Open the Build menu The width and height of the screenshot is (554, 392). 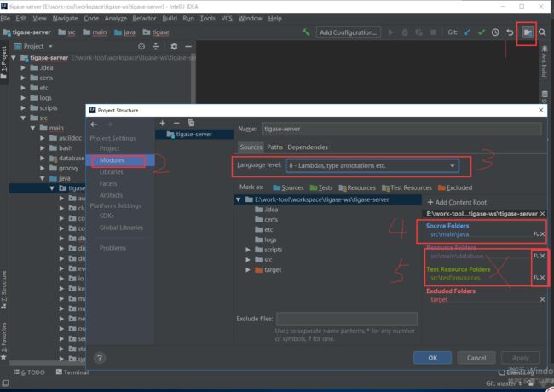[x=170, y=19]
